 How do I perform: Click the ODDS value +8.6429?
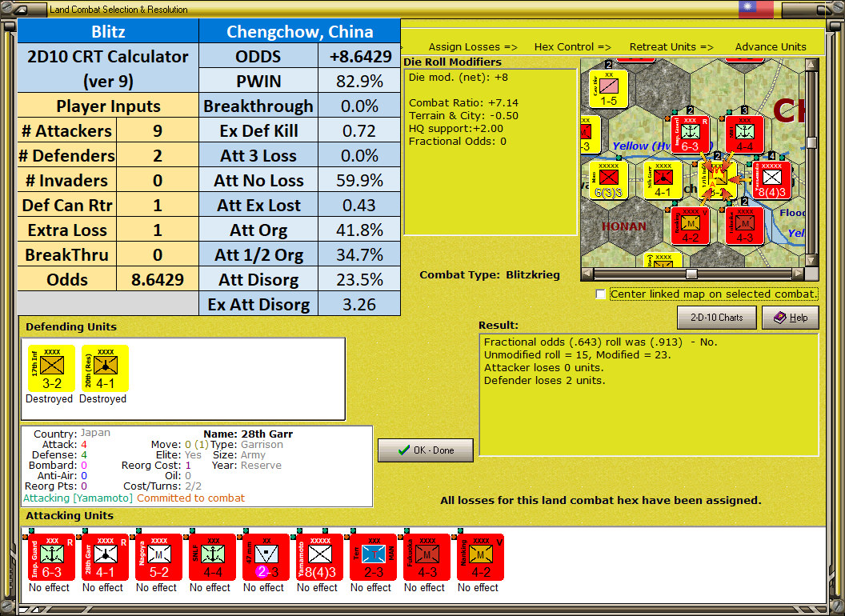(x=359, y=57)
